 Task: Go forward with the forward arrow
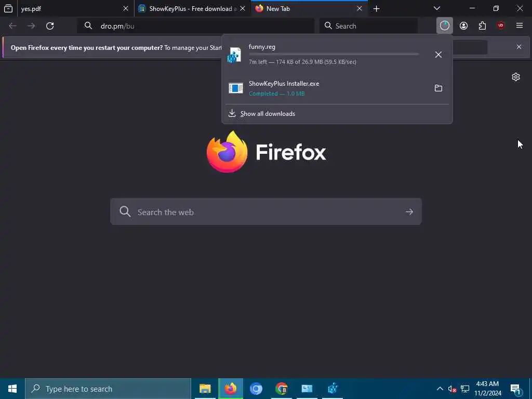point(31,26)
